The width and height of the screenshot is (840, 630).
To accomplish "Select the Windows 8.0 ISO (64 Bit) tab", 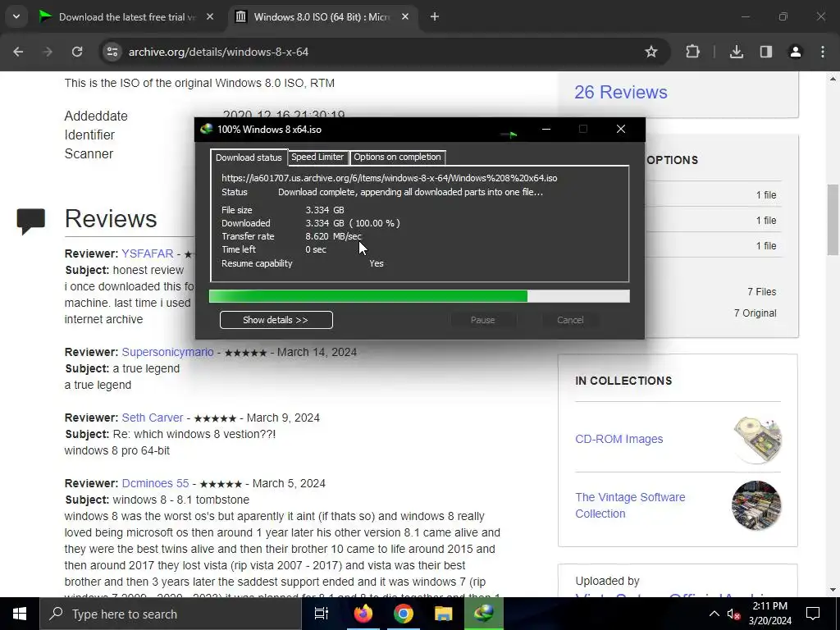I will tap(322, 17).
